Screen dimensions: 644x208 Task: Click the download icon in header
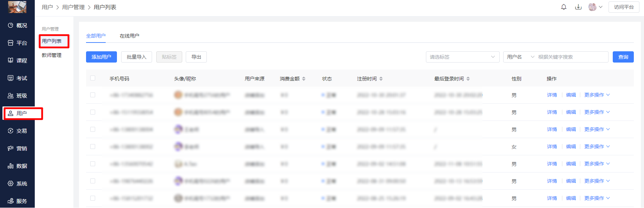click(578, 7)
